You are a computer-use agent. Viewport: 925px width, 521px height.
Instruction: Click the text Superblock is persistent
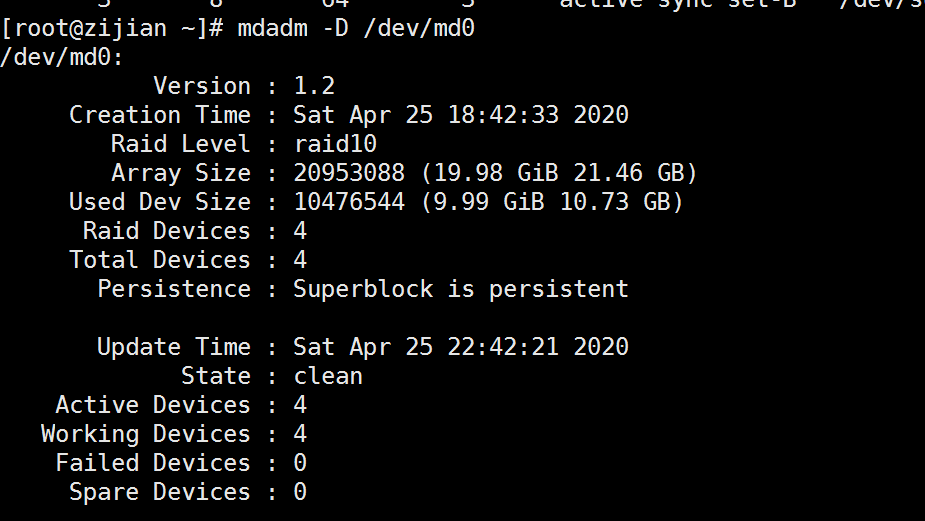[x=461, y=289]
